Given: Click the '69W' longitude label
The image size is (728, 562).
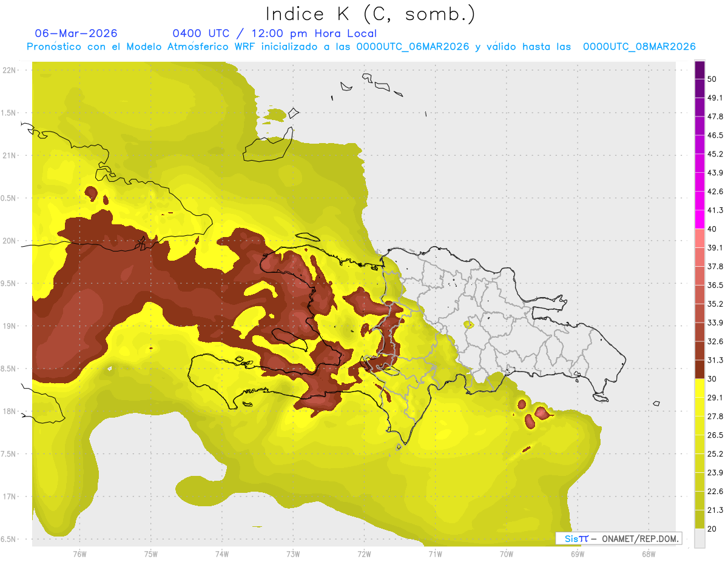Looking at the screenshot, I should pyautogui.click(x=578, y=554).
